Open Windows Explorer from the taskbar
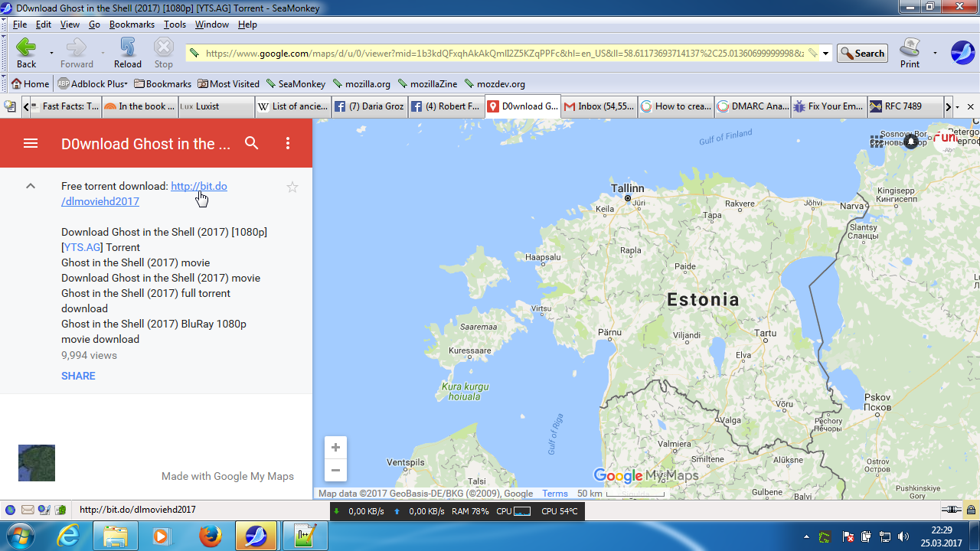This screenshot has height=551, width=980. point(116,536)
